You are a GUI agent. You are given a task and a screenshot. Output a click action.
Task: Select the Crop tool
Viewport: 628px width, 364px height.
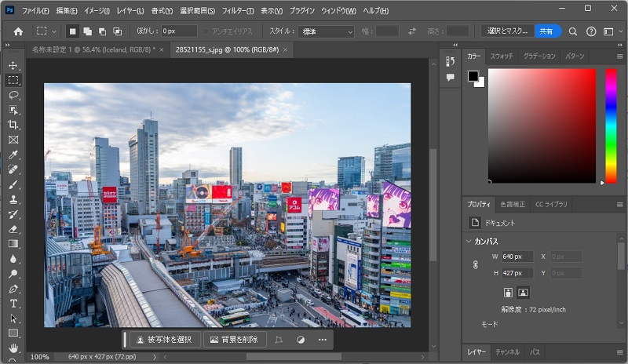click(13, 125)
